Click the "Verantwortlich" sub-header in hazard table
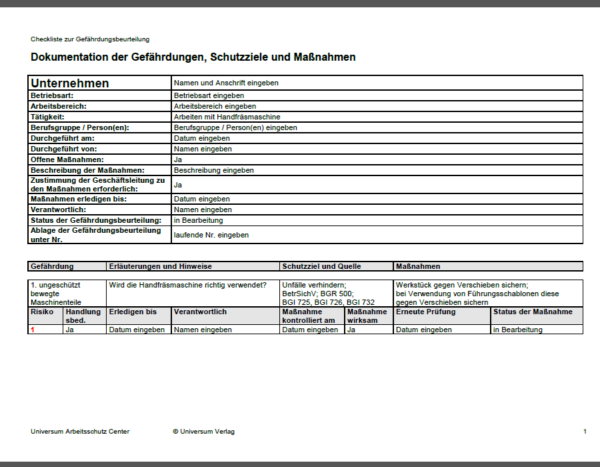The image size is (600, 467). click(225, 316)
